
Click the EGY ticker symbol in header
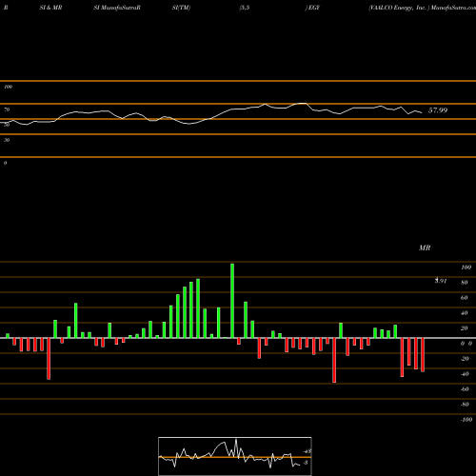[314, 8]
